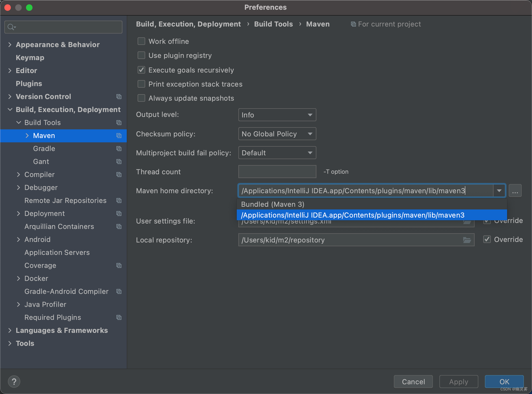Open Required Plugins settings
This screenshot has width=532, height=394.
53,317
